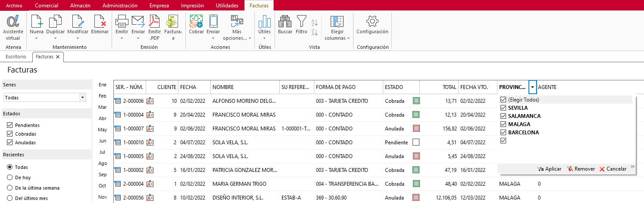The image size is (644, 203).
Task: Open the Comercial ribbon tab
Action: point(47,6)
